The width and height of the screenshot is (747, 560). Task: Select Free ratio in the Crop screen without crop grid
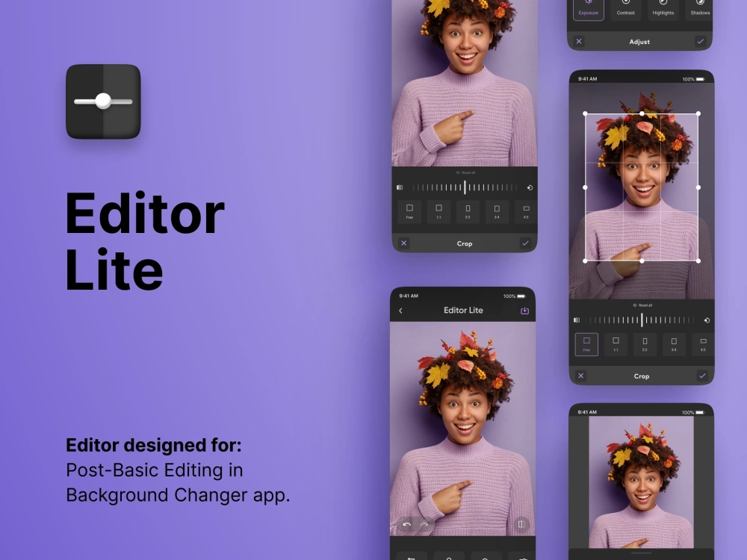[409, 211]
